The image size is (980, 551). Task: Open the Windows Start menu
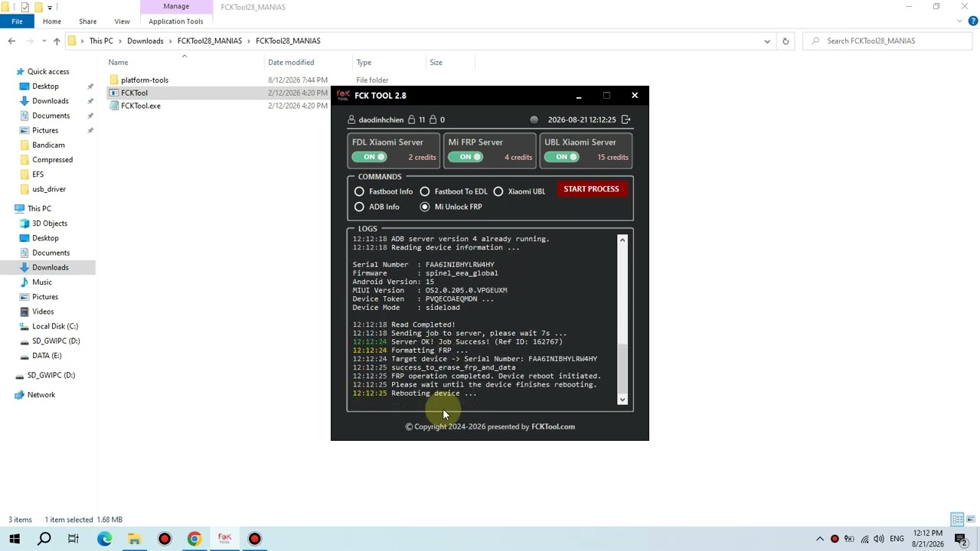click(15, 539)
